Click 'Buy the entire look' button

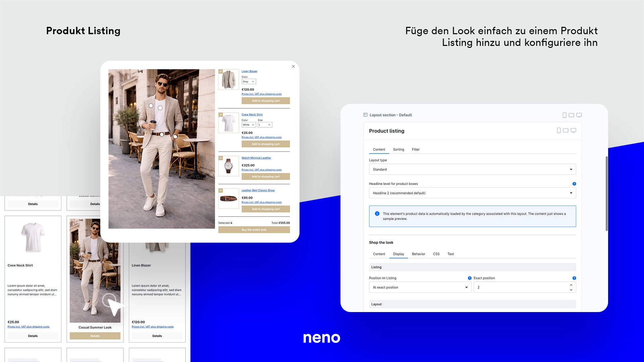254,230
